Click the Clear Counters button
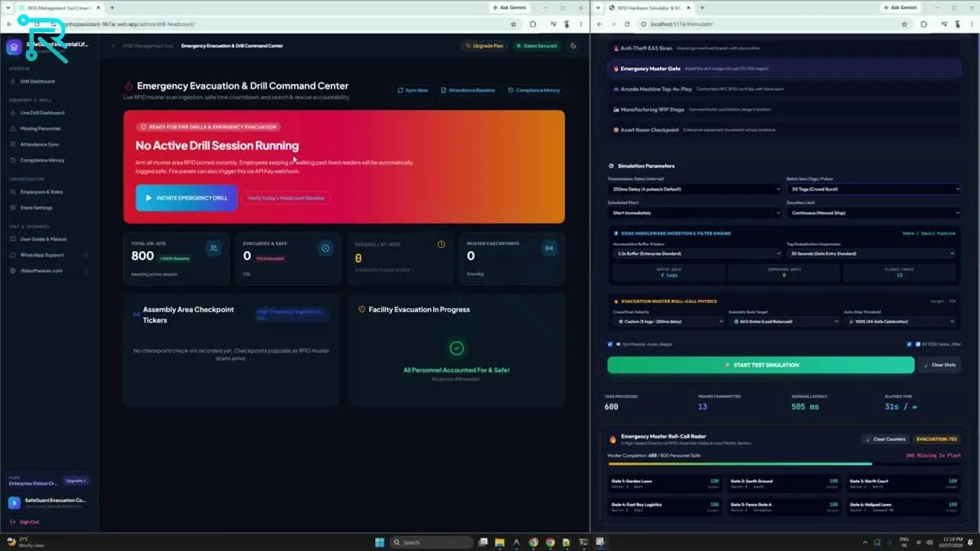Screen dimensions: 980x551 point(886,439)
